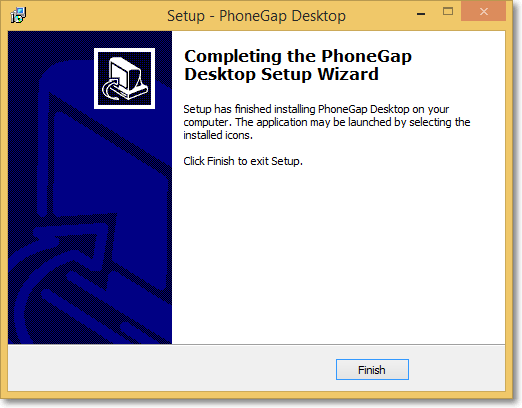Image resolution: width=522 pixels, height=408 pixels.
Task: Click the "Click Finish to exit Setup." text
Action: click(x=243, y=161)
